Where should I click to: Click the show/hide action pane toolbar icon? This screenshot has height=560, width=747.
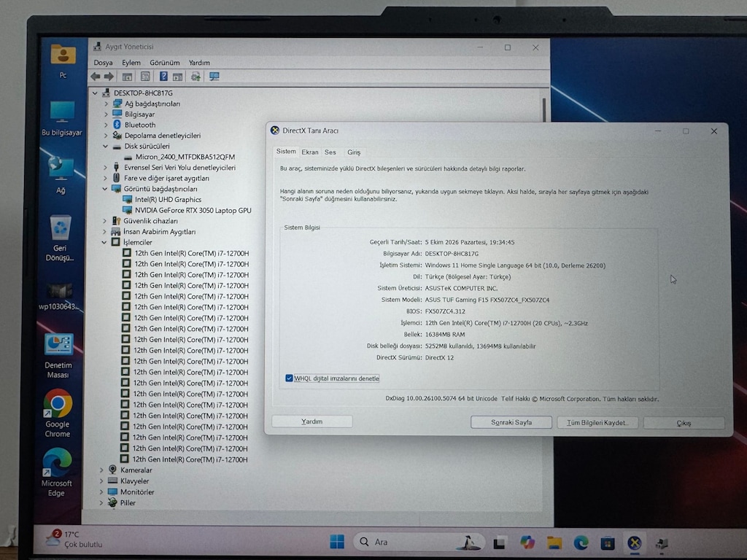pyautogui.click(x=178, y=77)
